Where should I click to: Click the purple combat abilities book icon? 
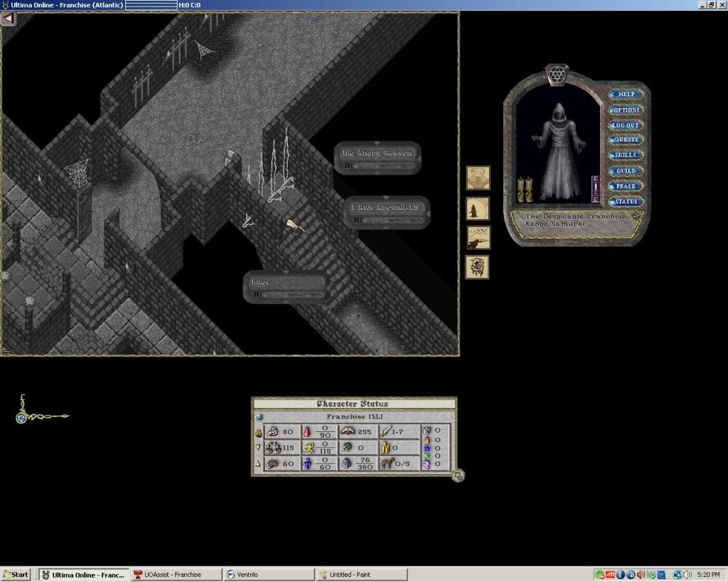pyautogui.click(x=595, y=188)
